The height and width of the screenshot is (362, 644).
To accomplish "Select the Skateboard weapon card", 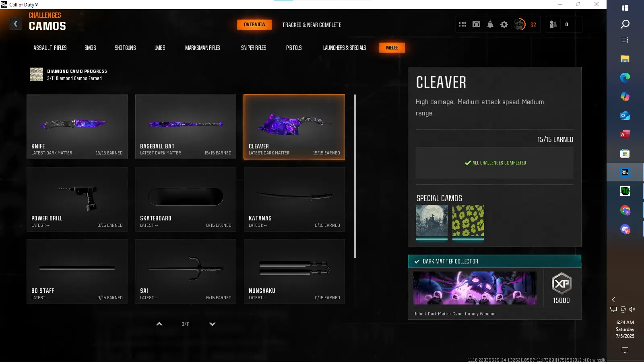I will click(186, 199).
